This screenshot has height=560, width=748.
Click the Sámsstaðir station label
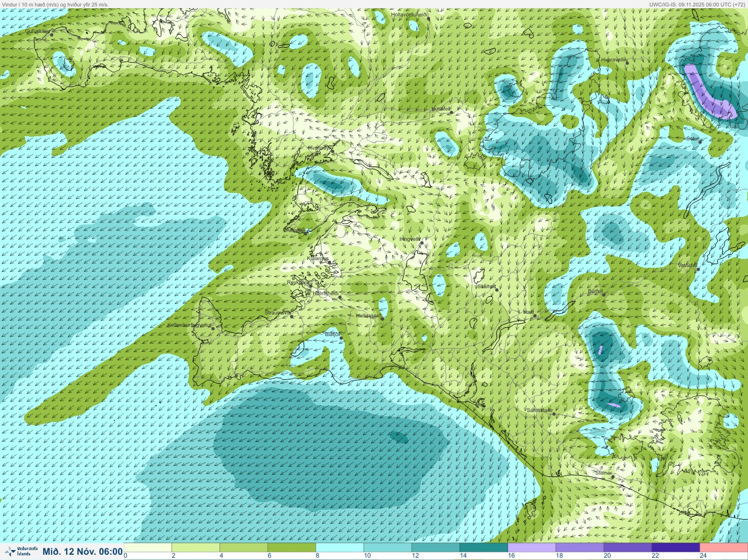(539, 410)
